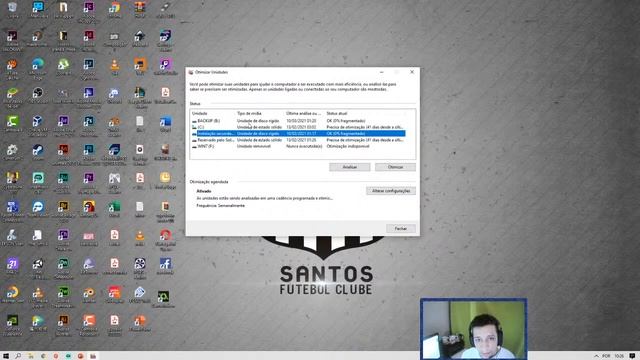The width and height of the screenshot is (640, 360).
Task: Open the Excel desktop shortcut
Action: click(x=115, y=209)
